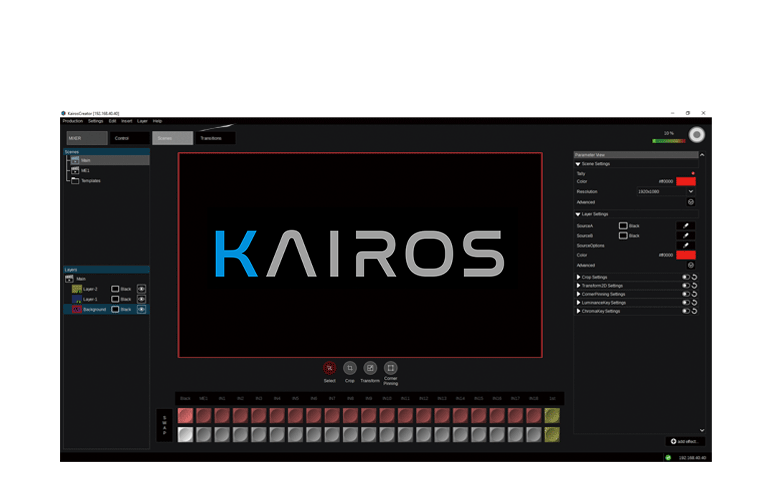
Task: Toggle the Transform2D Settings switch
Action: pyautogui.click(x=686, y=286)
